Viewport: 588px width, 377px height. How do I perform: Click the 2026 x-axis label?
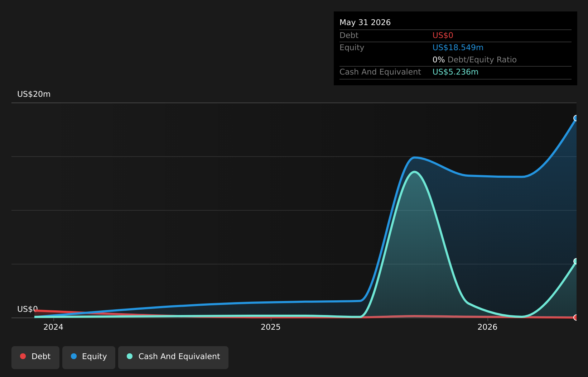pos(487,327)
